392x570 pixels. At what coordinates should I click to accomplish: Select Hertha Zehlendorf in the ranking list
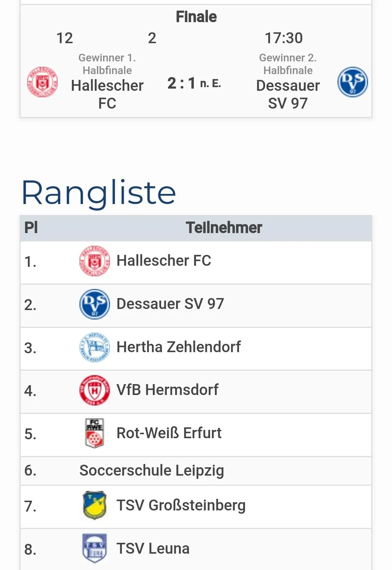(x=178, y=347)
